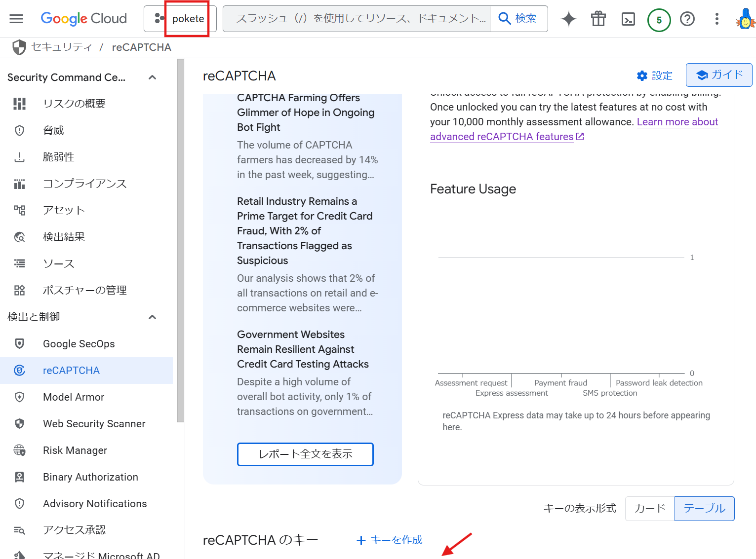
Task: Select reCAPTCHA in the sidebar
Action: point(86,371)
